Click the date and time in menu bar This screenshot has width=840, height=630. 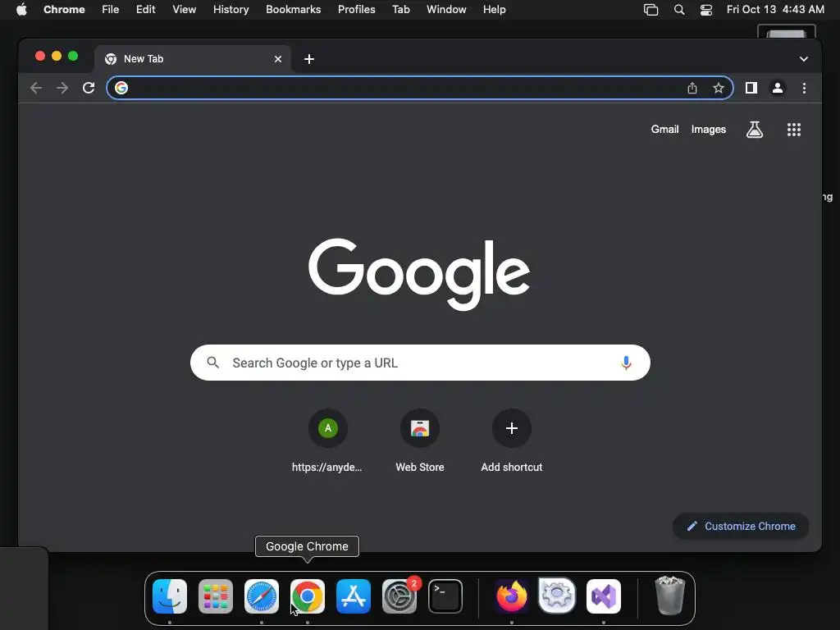tap(775, 10)
